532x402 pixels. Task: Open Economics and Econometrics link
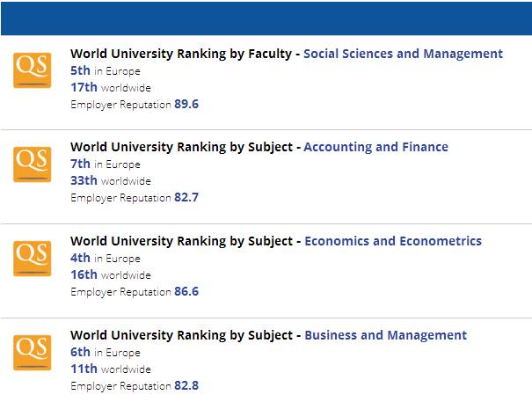click(x=393, y=241)
